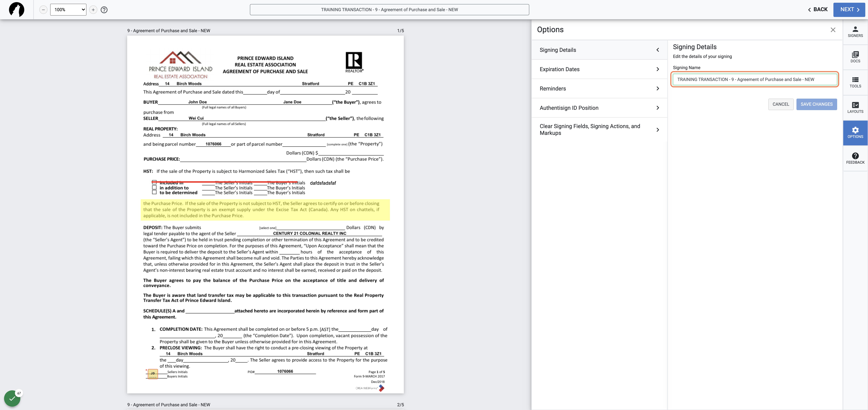
Task: Click the Signing Name input field
Action: pyautogui.click(x=755, y=79)
